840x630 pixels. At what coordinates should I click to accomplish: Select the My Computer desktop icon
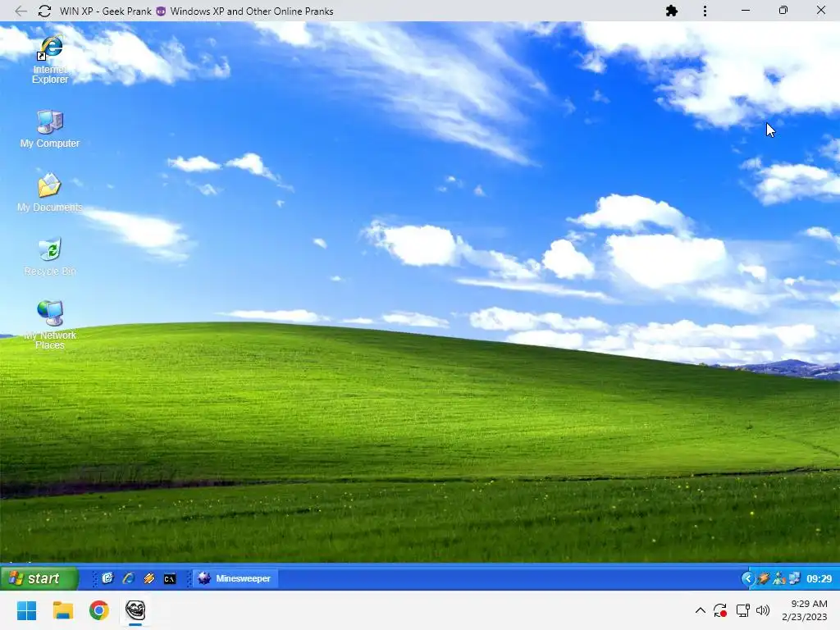click(x=50, y=129)
